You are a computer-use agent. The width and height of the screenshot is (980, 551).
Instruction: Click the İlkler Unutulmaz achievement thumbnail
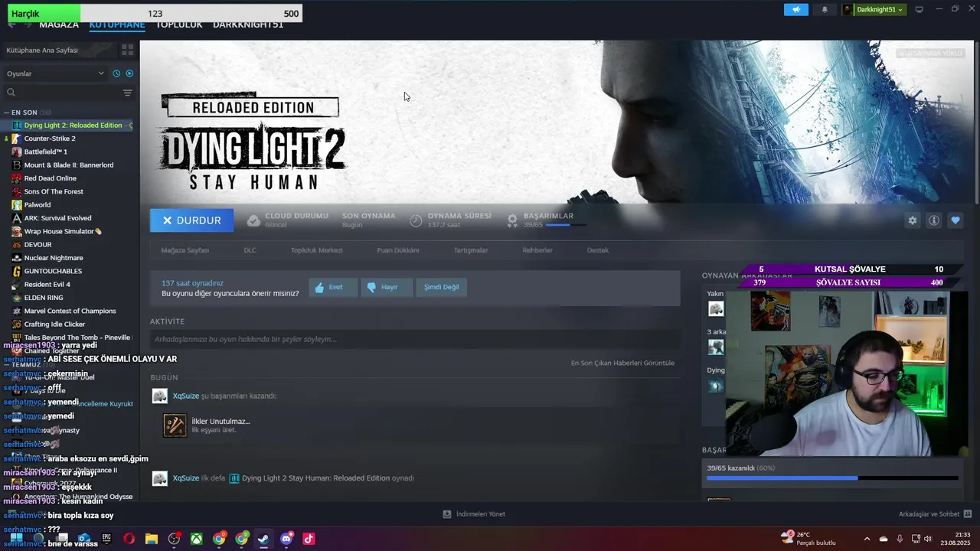tap(175, 425)
